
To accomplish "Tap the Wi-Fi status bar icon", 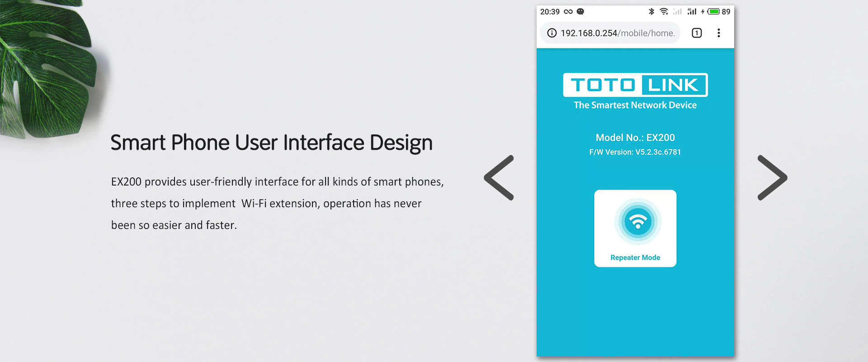I will tap(664, 12).
